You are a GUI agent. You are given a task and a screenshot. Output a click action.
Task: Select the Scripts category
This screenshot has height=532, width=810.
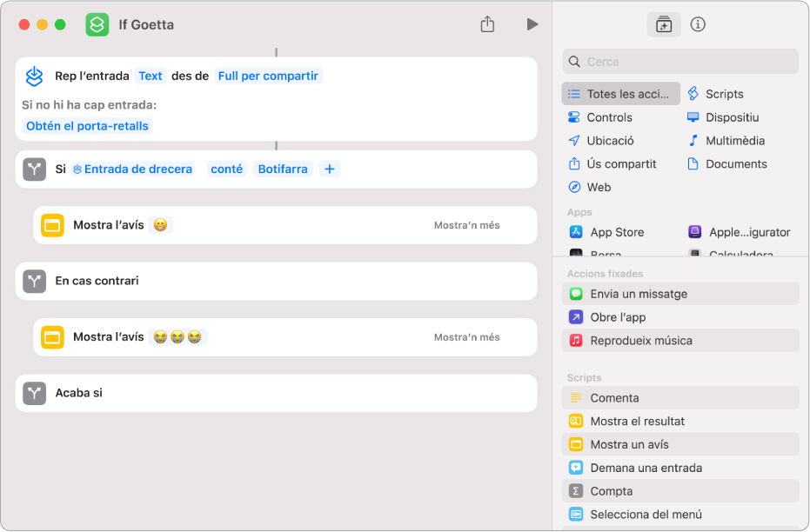point(724,94)
